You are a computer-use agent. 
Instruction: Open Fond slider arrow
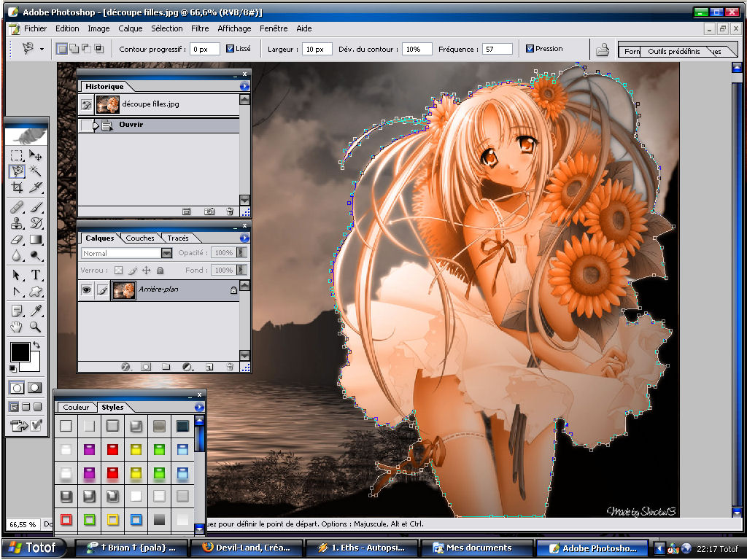(x=242, y=271)
